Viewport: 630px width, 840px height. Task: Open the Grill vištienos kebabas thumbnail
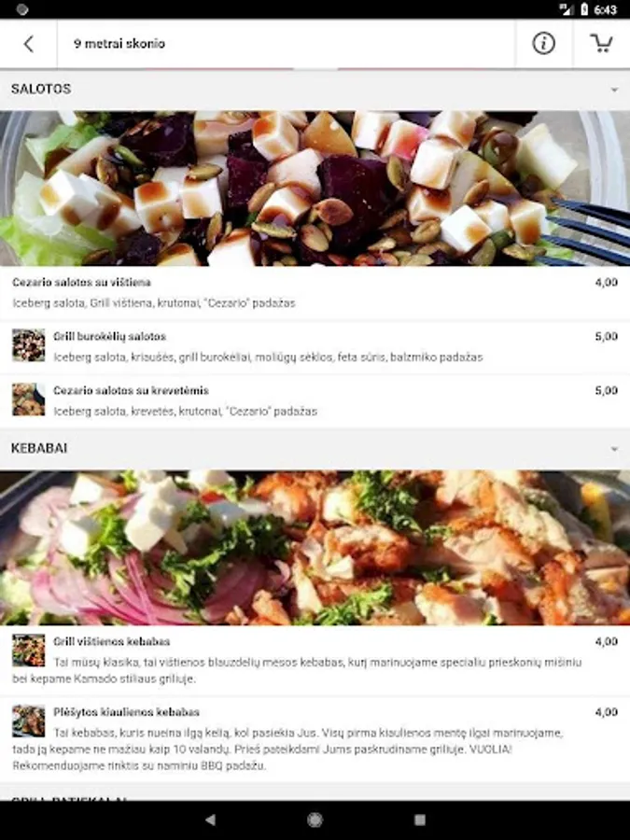point(29,650)
